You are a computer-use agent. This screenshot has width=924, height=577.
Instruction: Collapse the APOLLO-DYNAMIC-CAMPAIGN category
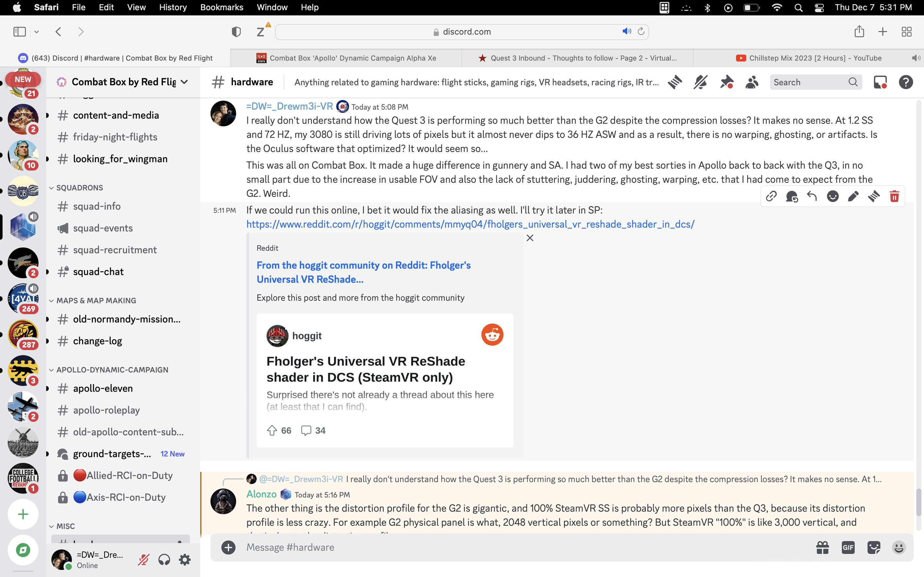tap(109, 370)
